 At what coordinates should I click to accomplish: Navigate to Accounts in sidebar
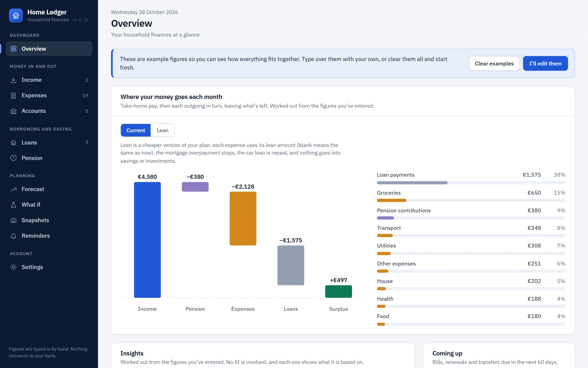(49, 111)
